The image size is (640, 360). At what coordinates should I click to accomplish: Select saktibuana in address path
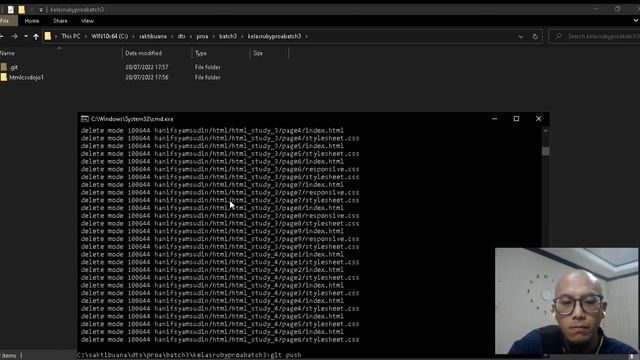pos(153,36)
